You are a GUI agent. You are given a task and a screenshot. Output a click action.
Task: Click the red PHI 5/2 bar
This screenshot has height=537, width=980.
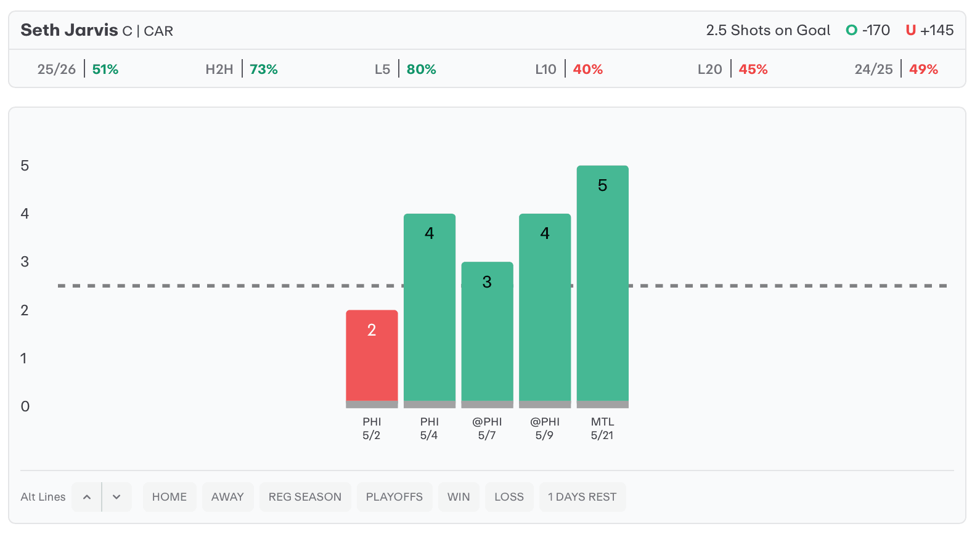(x=372, y=358)
